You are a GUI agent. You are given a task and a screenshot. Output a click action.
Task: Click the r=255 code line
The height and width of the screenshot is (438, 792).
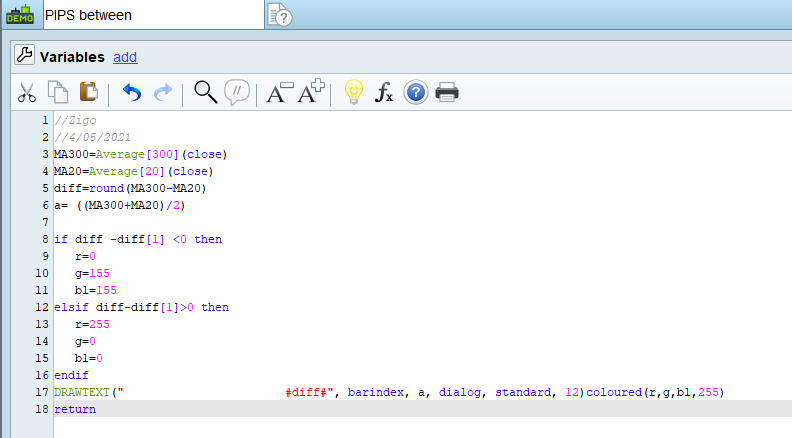coord(92,324)
